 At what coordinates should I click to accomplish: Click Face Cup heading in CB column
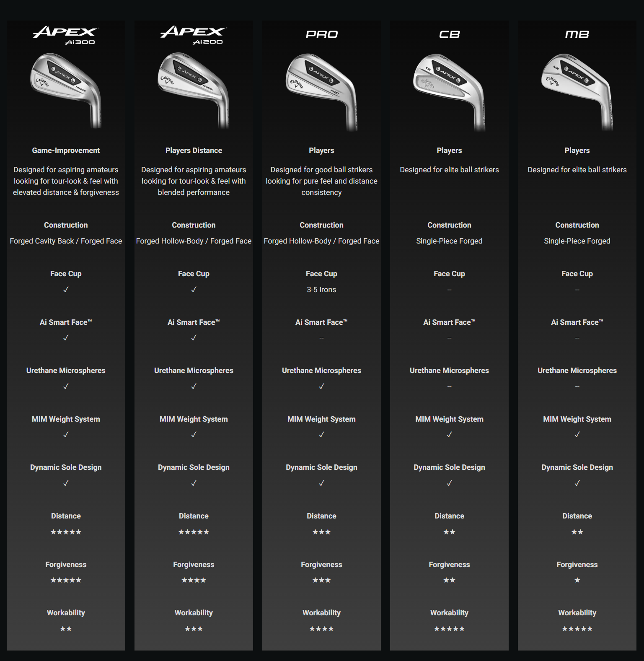(x=449, y=274)
